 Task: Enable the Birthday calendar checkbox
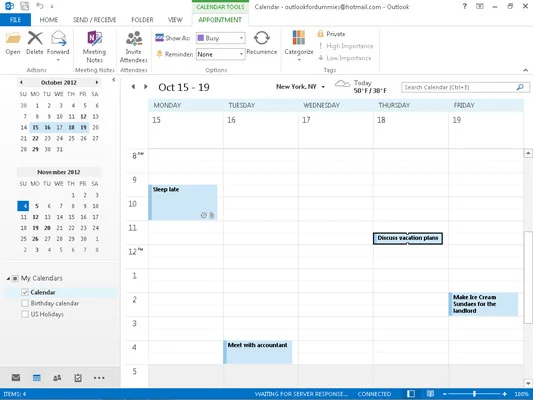24,303
